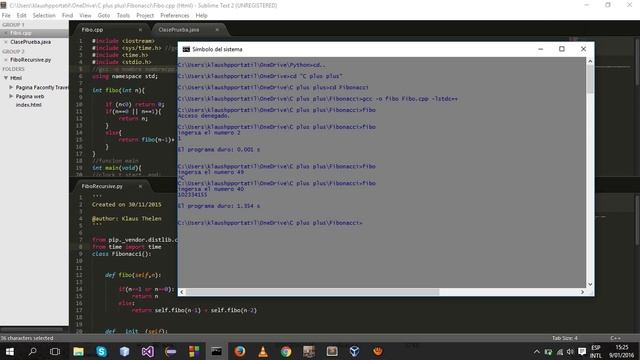Open the Help menu

[x=201, y=16]
